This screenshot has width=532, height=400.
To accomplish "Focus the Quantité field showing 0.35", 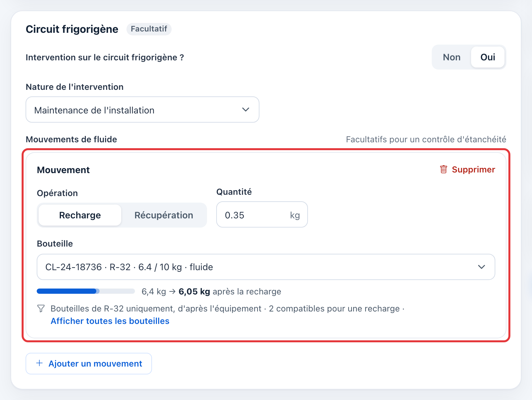I will 262,214.
